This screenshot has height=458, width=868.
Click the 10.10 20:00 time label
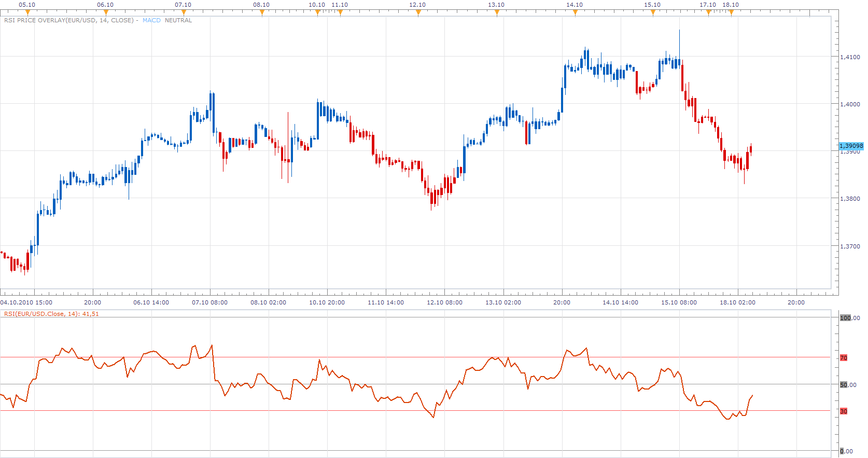tap(327, 302)
